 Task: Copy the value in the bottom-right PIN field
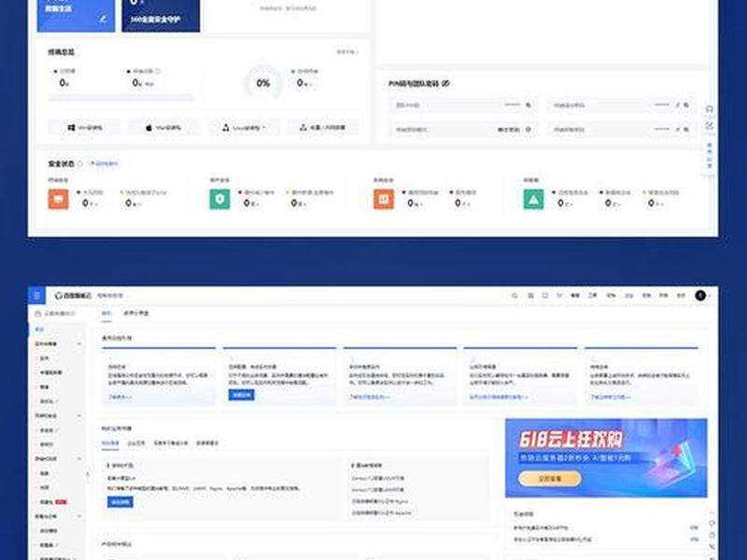tap(686, 129)
